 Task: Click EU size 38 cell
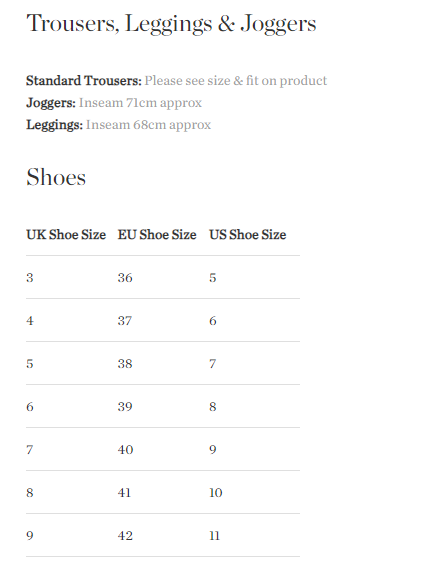point(125,364)
